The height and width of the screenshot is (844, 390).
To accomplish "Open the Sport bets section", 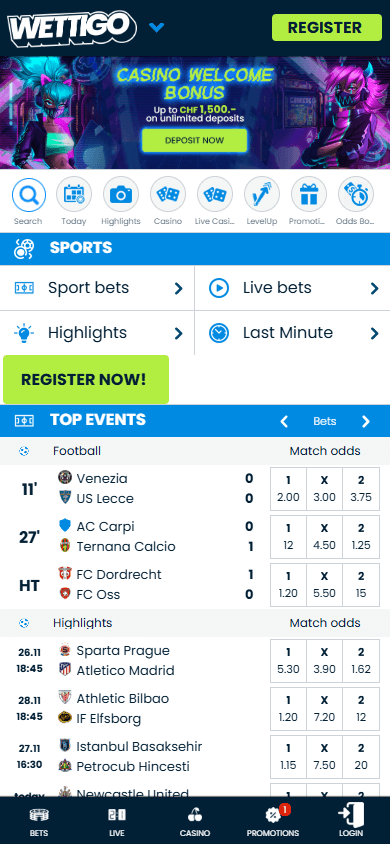I will click(97, 288).
